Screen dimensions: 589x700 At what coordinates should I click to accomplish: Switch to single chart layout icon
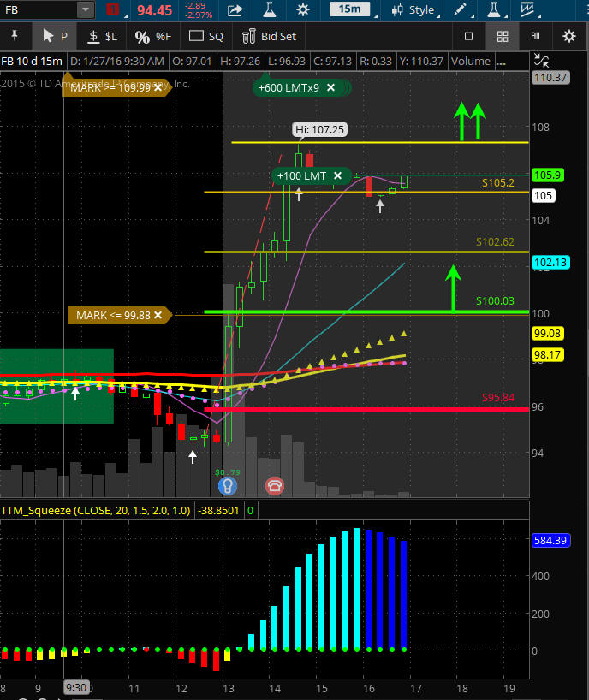click(468, 36)
